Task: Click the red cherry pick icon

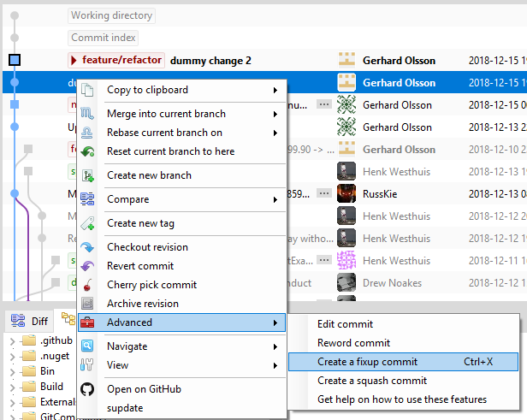Action: 87,285
